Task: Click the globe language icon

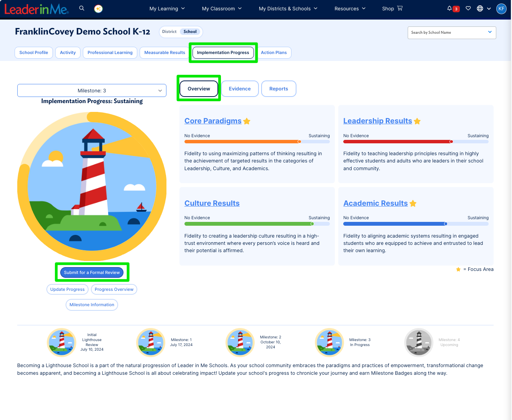Action: 480,8
